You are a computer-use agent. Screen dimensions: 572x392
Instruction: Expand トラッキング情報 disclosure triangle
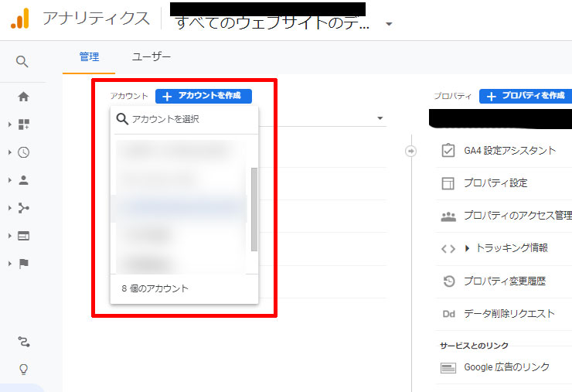coord(468,248)
